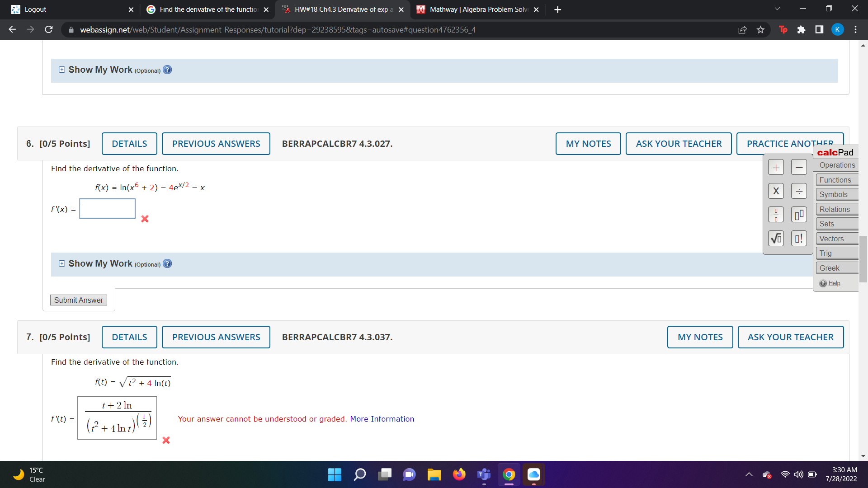Select the square root symbol on calcPad
Image resolution: width=868 pixels, height=488 pixels.
coord(776,238)
